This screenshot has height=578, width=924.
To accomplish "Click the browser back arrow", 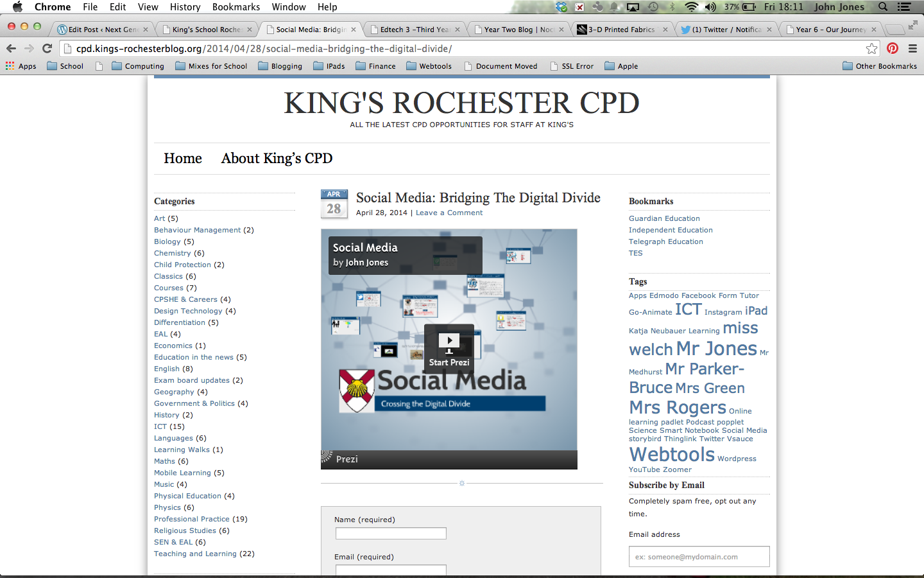I will 11,48.
